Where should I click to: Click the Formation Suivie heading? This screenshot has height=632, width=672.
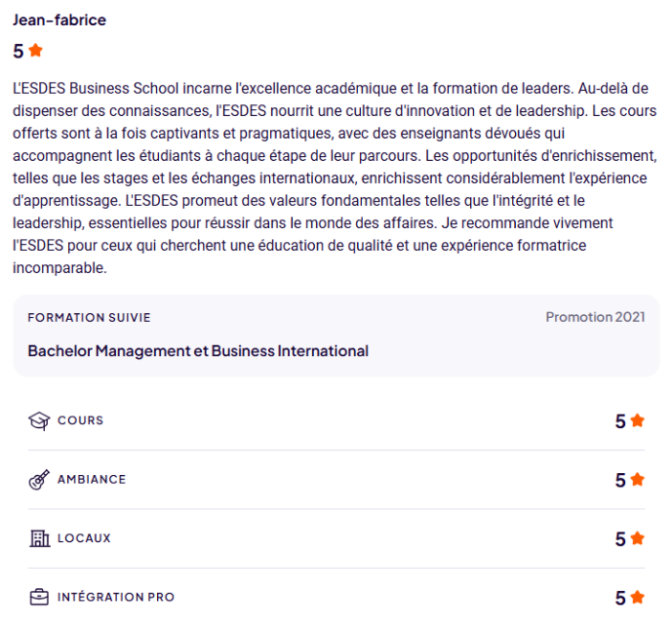click(x=89, y=318)
